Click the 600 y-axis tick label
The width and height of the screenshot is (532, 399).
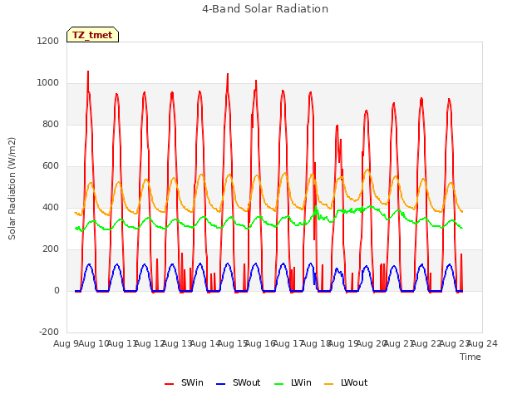point(51,166)
